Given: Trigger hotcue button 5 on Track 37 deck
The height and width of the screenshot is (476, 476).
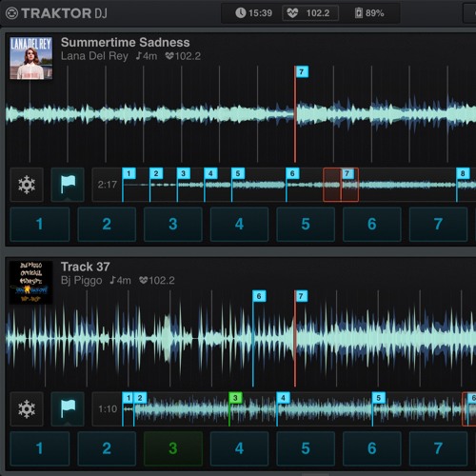Looking at the screenshot, I should click(x=306, y=448).
